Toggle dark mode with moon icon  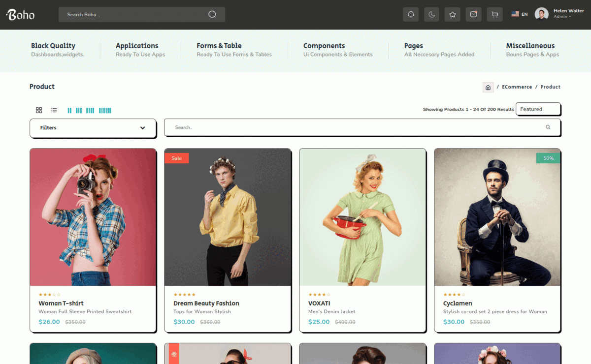(432, 14)
